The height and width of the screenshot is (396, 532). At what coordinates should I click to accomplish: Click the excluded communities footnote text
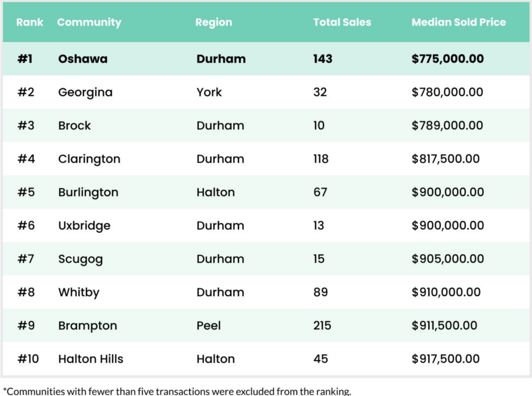tap(177, 391)
